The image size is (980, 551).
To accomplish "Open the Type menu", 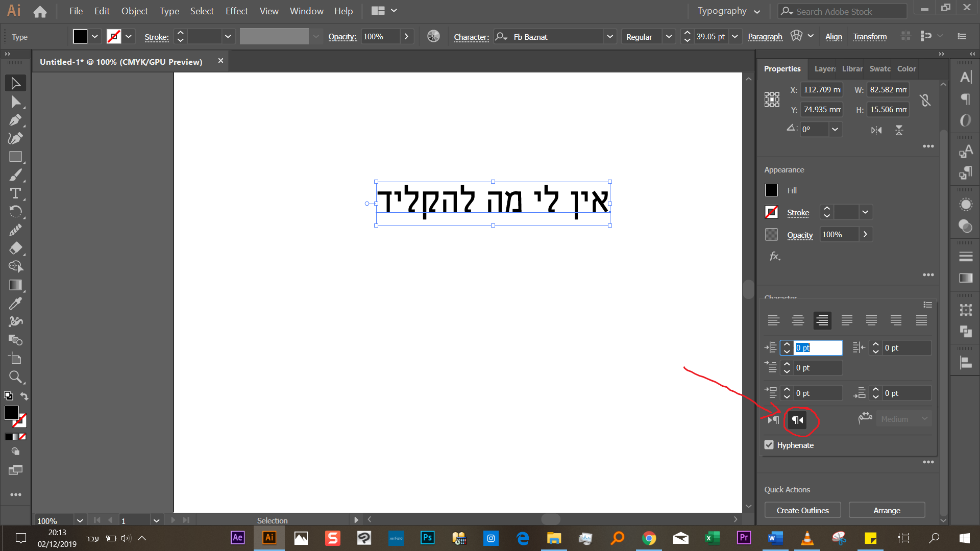I will [x=169, y=11].
